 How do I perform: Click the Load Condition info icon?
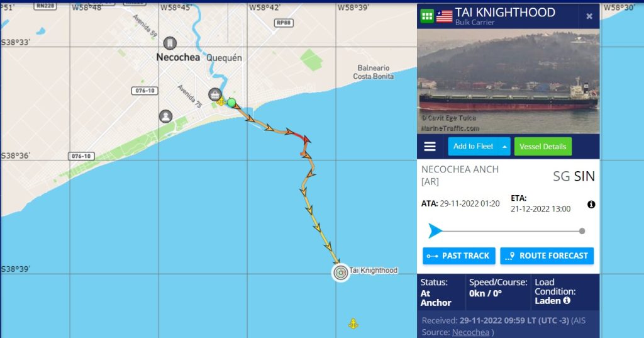(567, 301)
